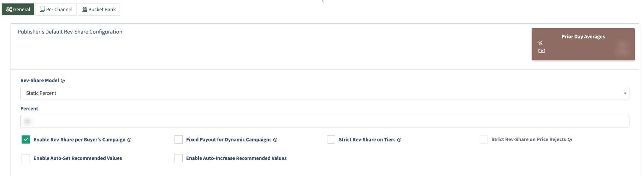Viewport: 644px width, 176px height.
Task: Click the Prior Day Averages panel
Action: [x=583, y=44]
